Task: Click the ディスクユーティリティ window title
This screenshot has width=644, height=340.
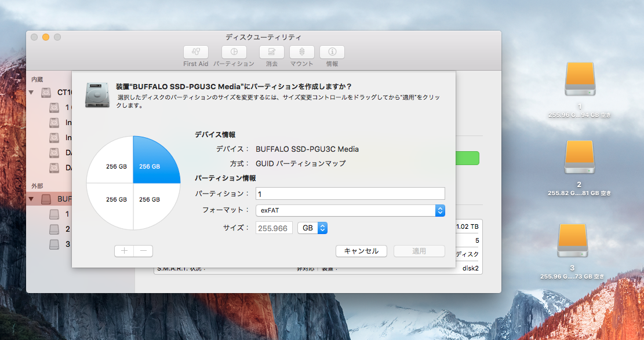Action: click(263, 38)
